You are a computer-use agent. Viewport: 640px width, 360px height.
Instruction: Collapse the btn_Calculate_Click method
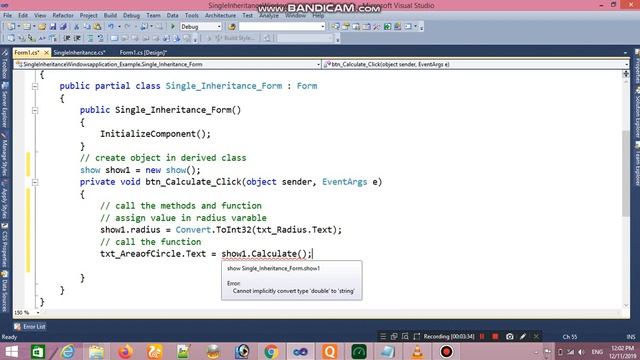pyautogui.click(x=35, y=182)
